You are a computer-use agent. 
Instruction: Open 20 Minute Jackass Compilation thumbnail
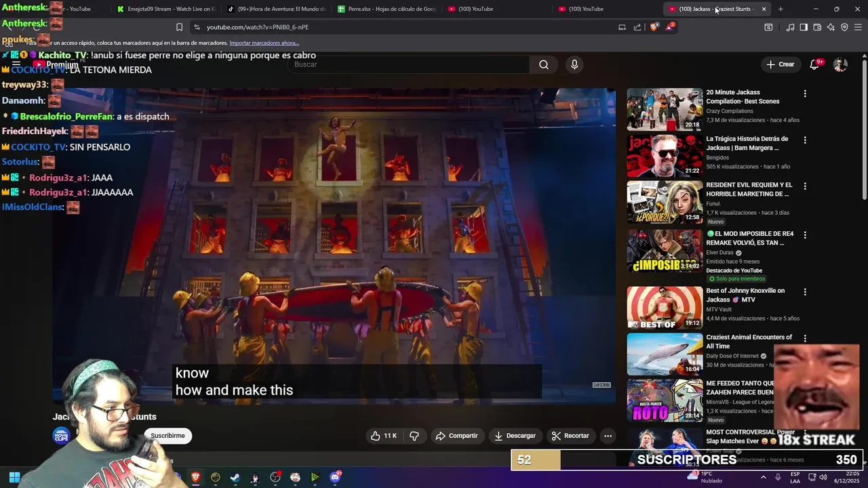click(665, 108)
